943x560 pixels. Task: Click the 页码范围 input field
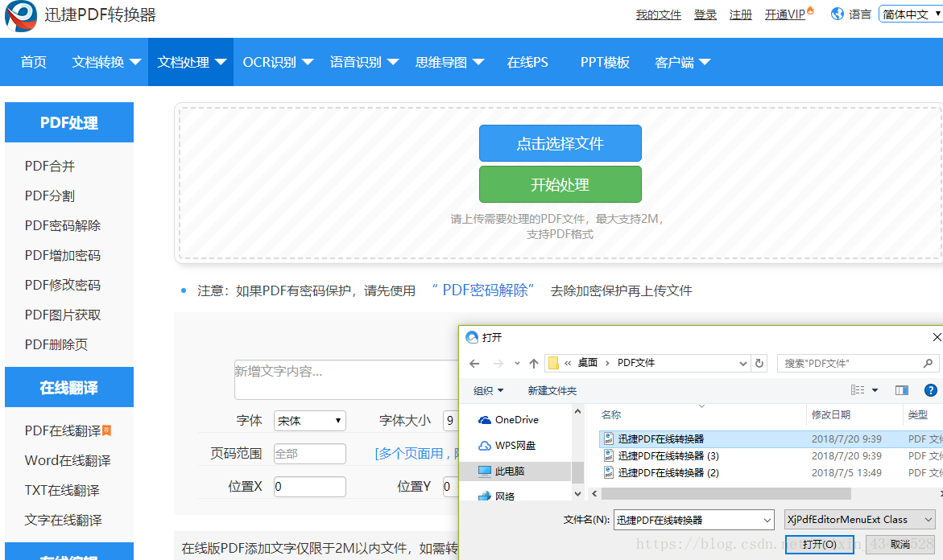[x=310, y=454]
